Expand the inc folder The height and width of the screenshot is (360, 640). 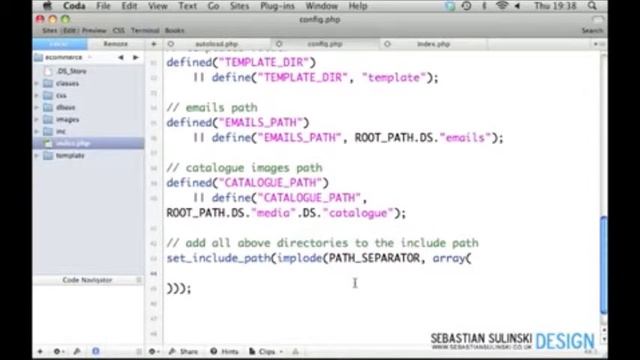37,131
